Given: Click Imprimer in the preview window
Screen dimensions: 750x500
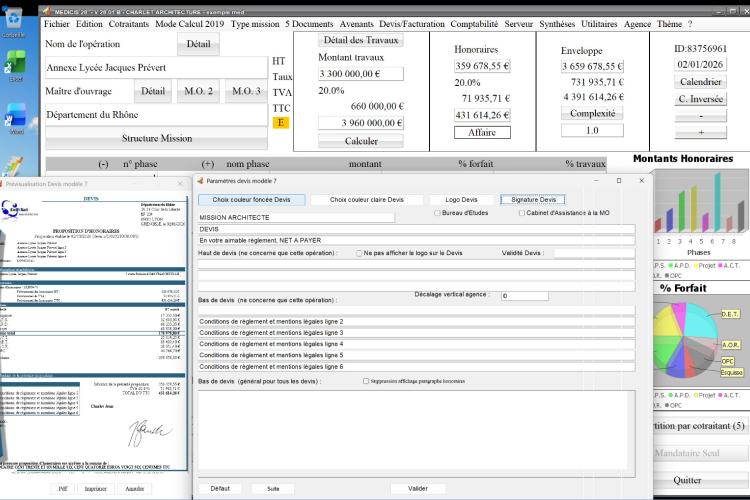Looking at the screenshot, I should coord(96,489).
